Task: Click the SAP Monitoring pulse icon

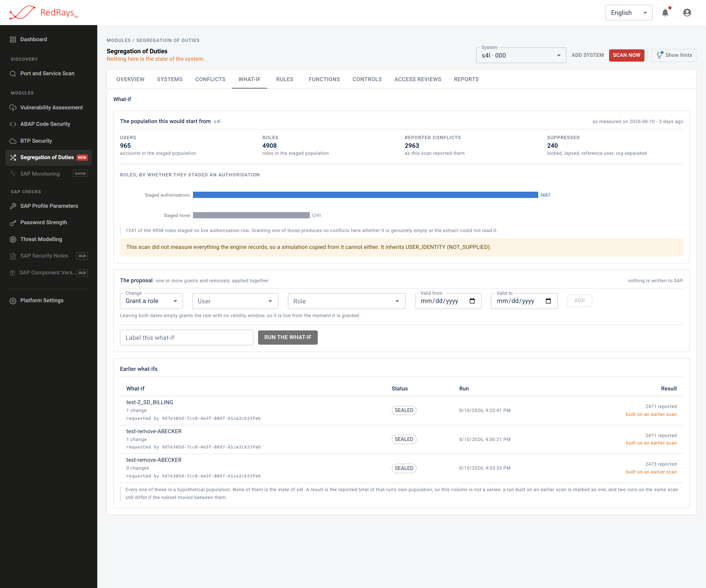Action: 13,174
